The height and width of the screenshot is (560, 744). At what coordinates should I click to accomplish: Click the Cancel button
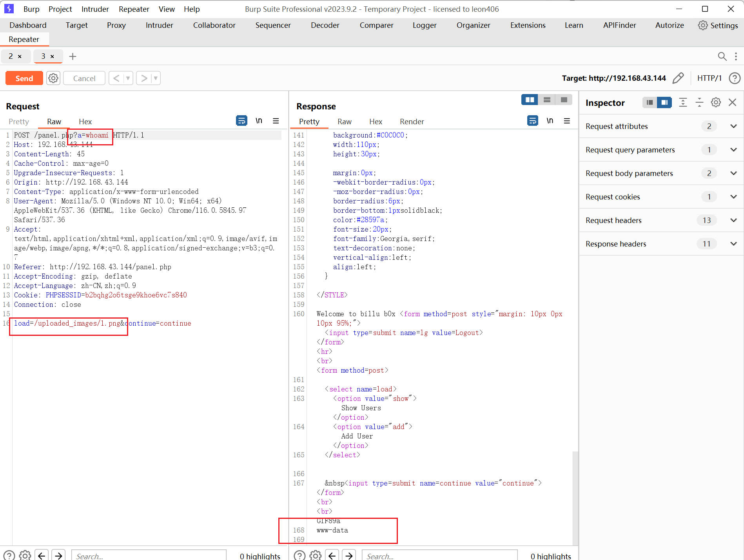tap(84, 78)
